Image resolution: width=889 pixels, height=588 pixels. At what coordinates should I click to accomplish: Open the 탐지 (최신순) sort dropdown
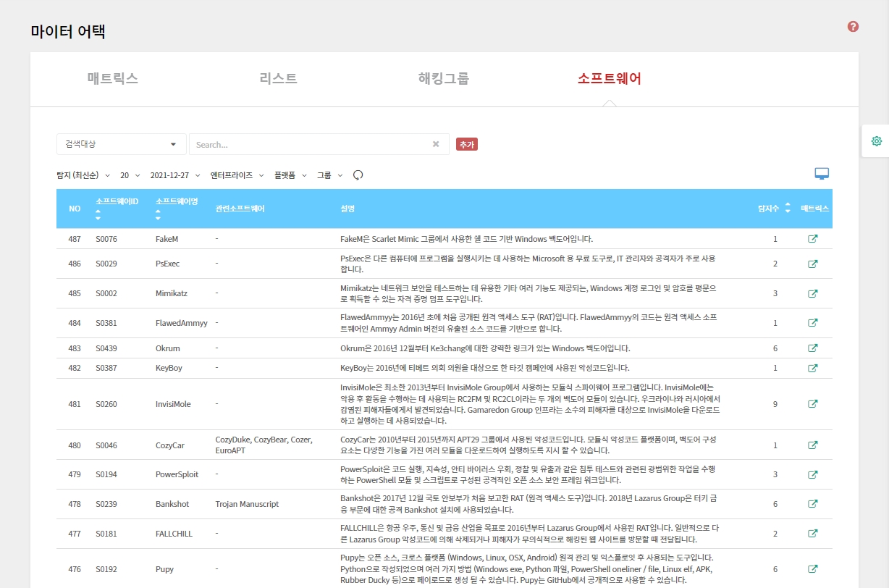click(x=83, y=175)
